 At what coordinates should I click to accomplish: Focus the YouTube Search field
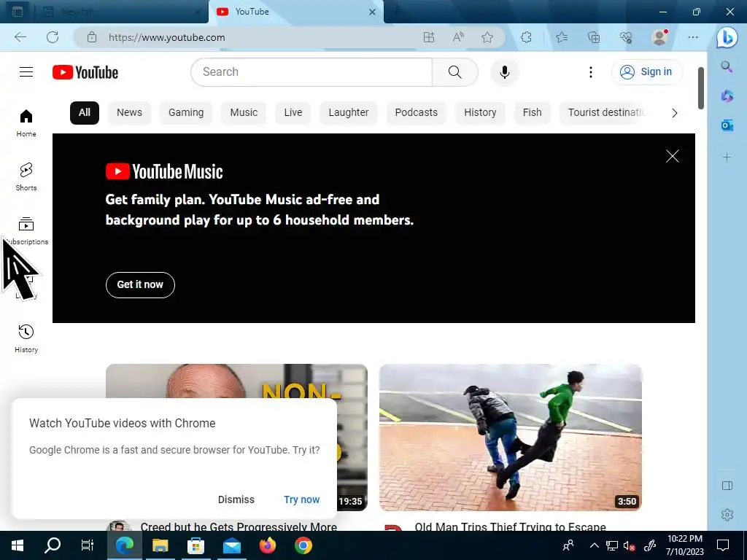[x=311, y=72]
